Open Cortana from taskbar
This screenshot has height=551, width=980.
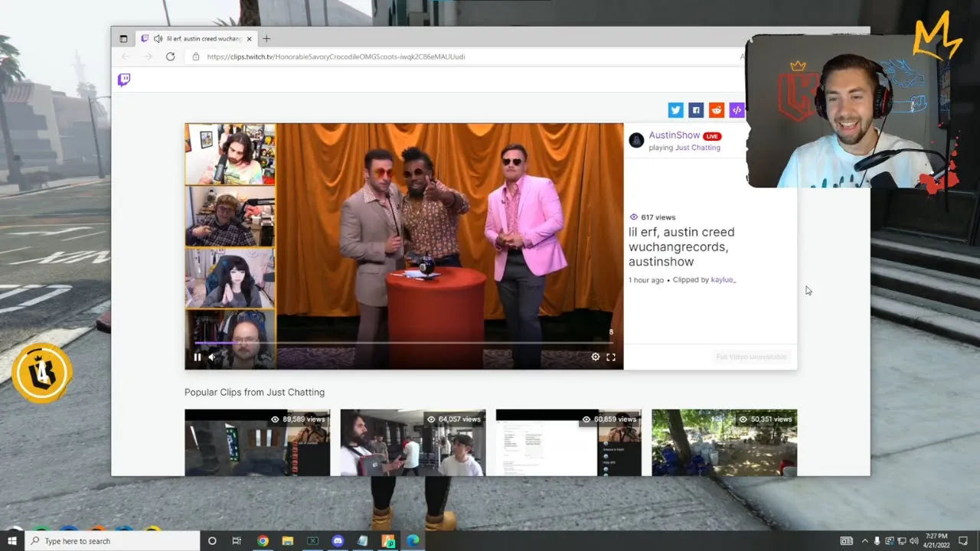[x=212, y=541]
